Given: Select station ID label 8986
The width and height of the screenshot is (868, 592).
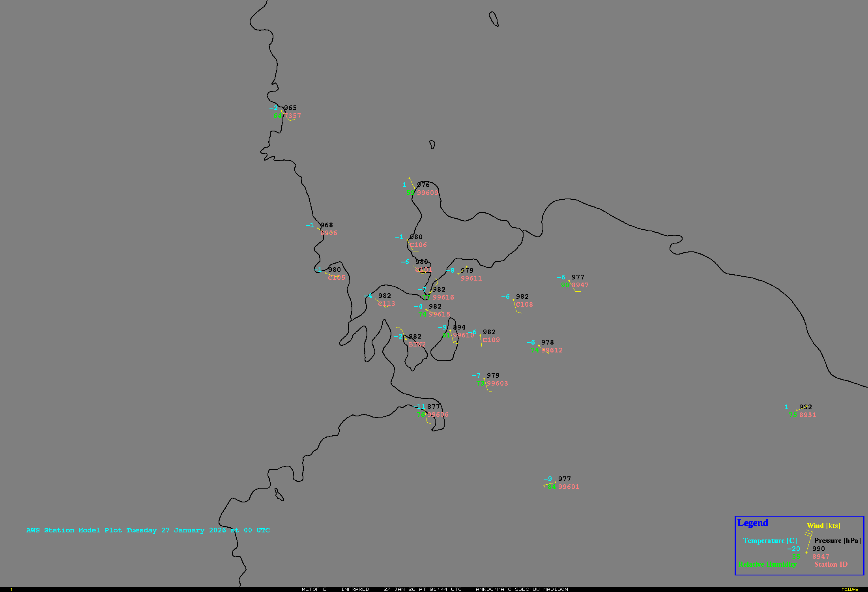Looking at the screenshot, I should pos(329,233).
